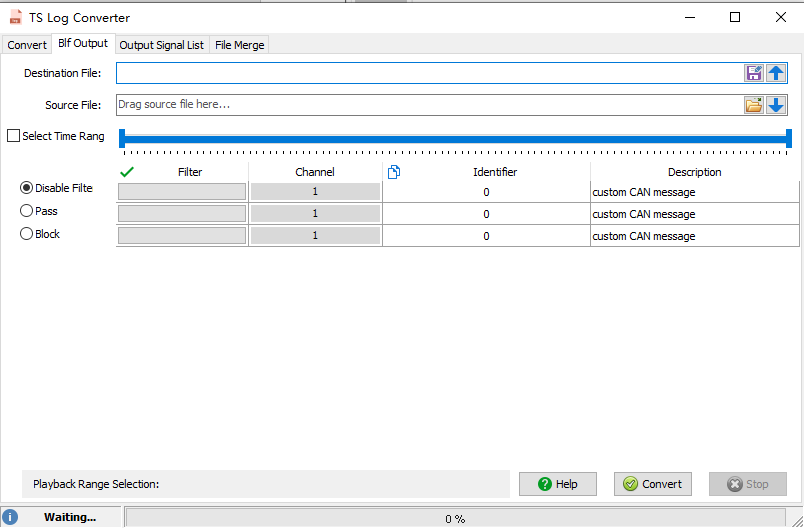Click the blue info icon in status bar
Image resolution: width=804 pixels, height=528 pixels.
10,517
